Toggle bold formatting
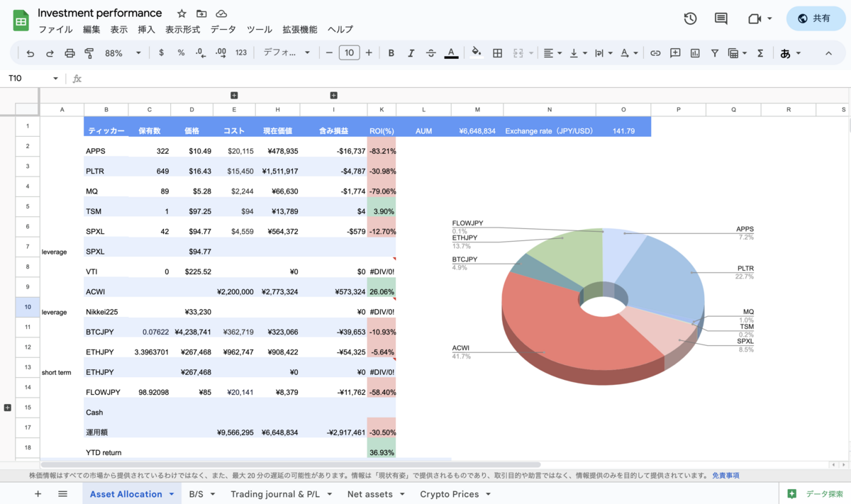 (391, 52)
